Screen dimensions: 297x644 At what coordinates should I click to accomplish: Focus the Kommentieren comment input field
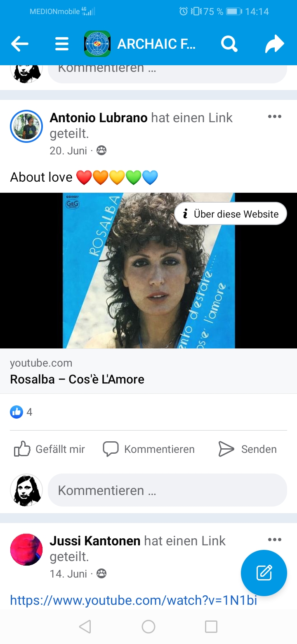[167, 490]
